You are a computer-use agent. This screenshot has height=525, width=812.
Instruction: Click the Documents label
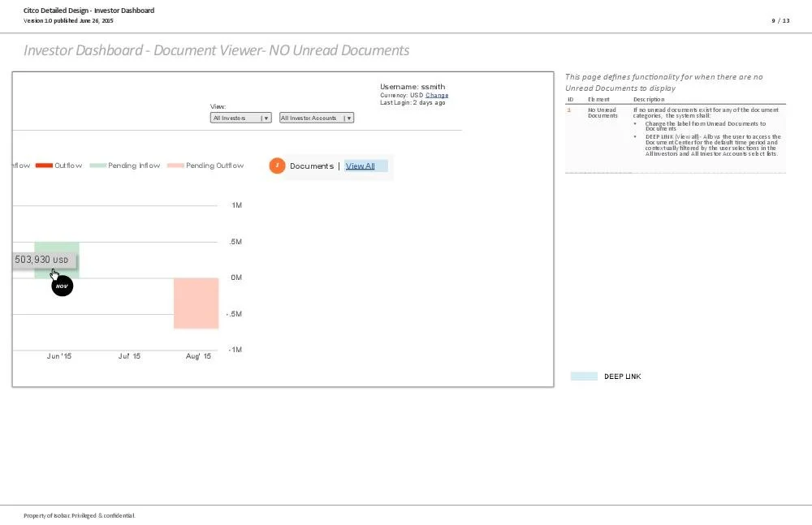(312, 166)
